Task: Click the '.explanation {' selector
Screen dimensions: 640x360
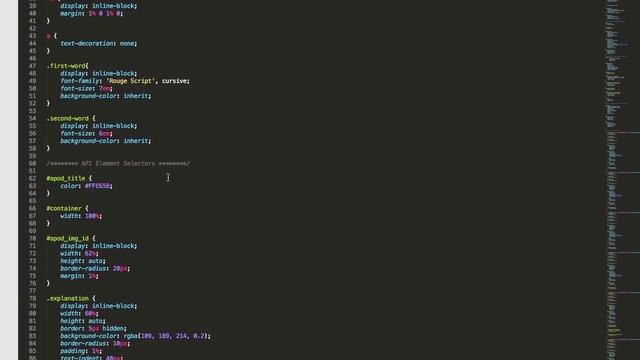Action: 71,298
